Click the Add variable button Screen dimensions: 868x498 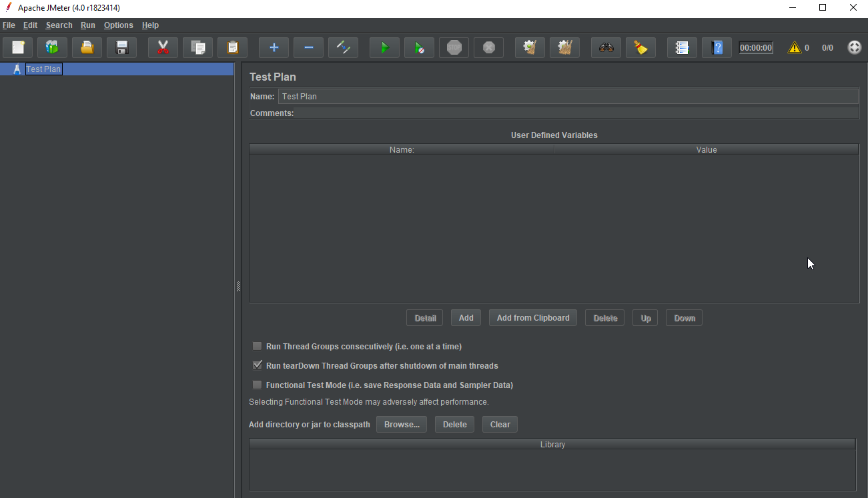[466, 318]
